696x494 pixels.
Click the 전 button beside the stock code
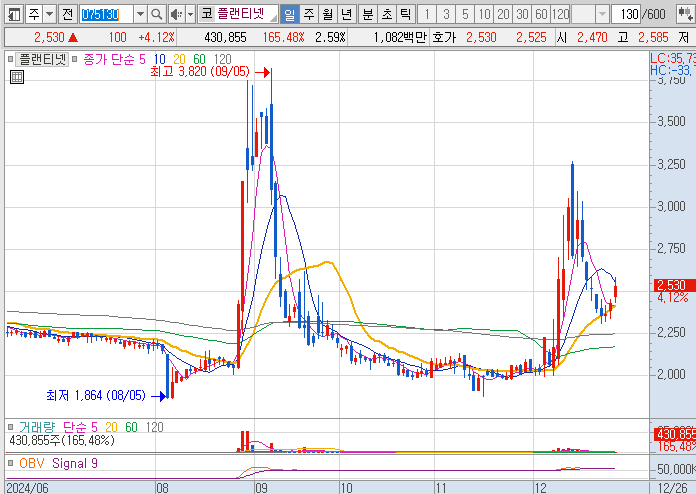click(x=67, y=14)
